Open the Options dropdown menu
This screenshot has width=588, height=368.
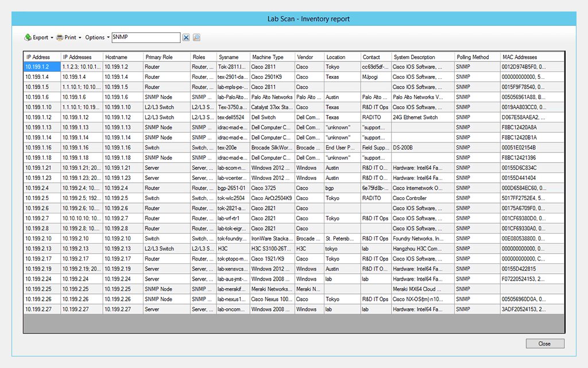[97, 37]
